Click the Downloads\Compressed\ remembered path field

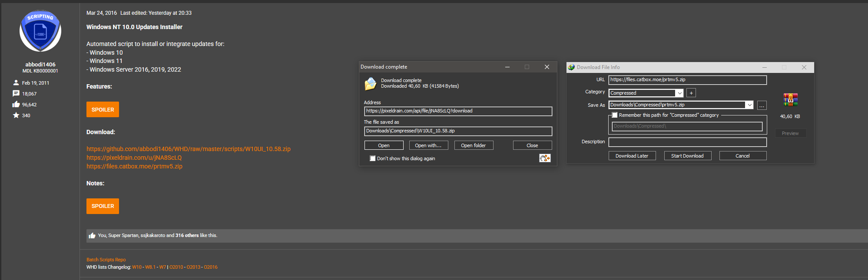click(x=687, y=126)
